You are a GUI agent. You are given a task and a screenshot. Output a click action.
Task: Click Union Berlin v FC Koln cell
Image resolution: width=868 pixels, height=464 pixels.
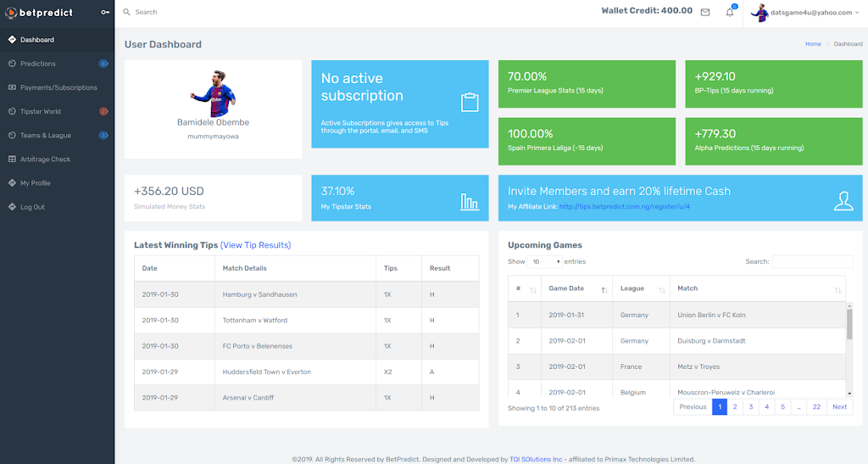coord(758,315)
